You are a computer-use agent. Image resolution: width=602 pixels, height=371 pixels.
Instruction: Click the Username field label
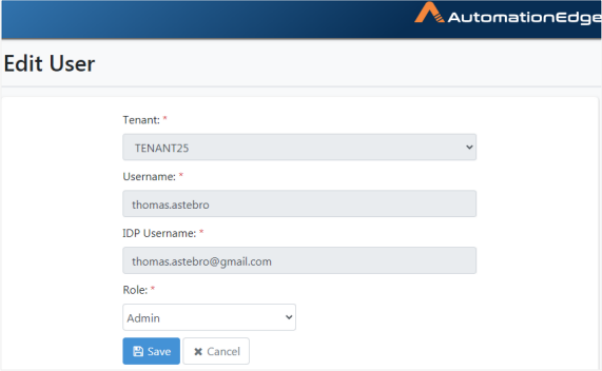click(x=149, y=177)
